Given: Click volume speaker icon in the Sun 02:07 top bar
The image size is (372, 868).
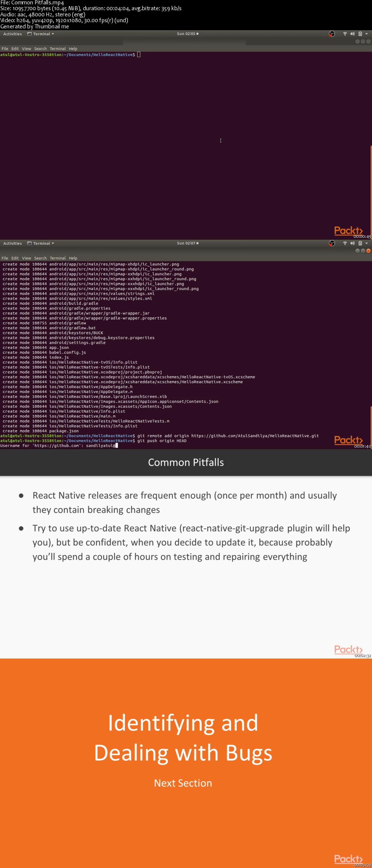Looking at the screenshot, I should (x=352, y=243).
